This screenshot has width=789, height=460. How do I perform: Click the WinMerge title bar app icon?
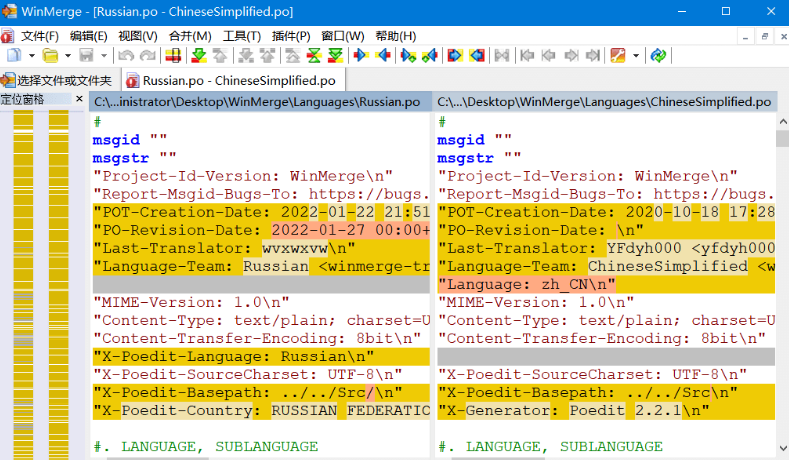click(x=9, y=11)
